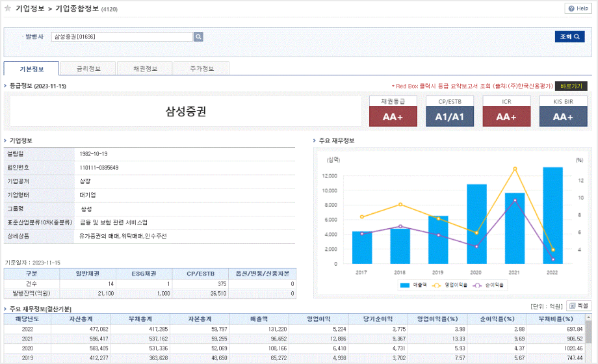Click the 2020 sales bar in chart
The width and height of the screenshot is (598, 364).
tap(476, 224)
